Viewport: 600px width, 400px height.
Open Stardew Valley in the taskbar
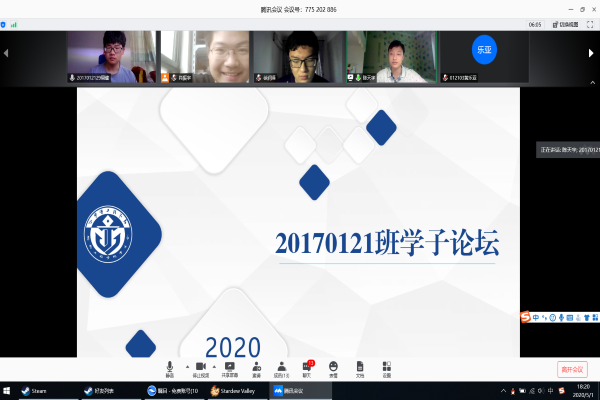click(x=235, y=391)
